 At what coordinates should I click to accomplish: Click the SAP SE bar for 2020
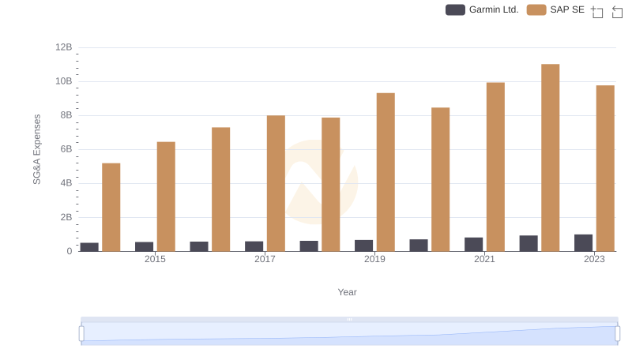point(441,179)
